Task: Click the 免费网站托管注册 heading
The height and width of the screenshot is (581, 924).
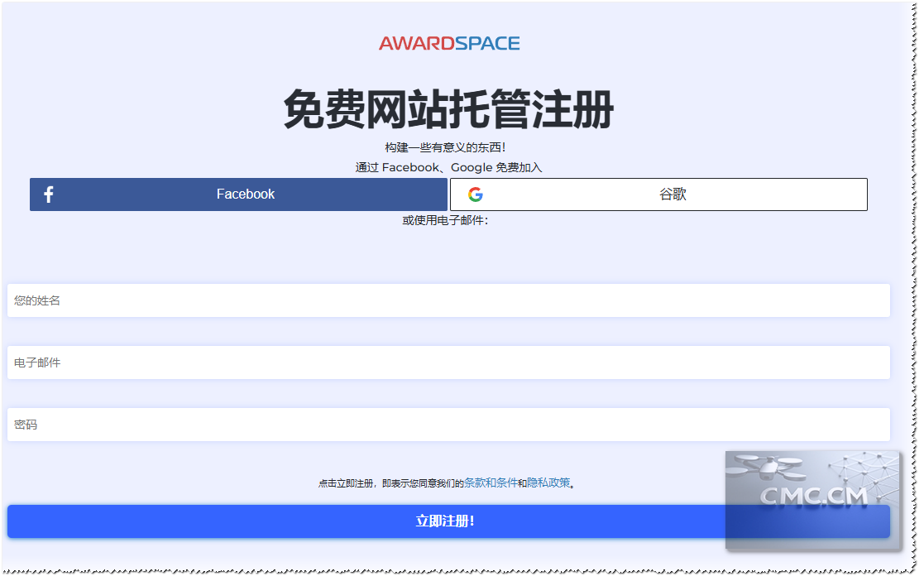Action: click(x=449, y=109)
